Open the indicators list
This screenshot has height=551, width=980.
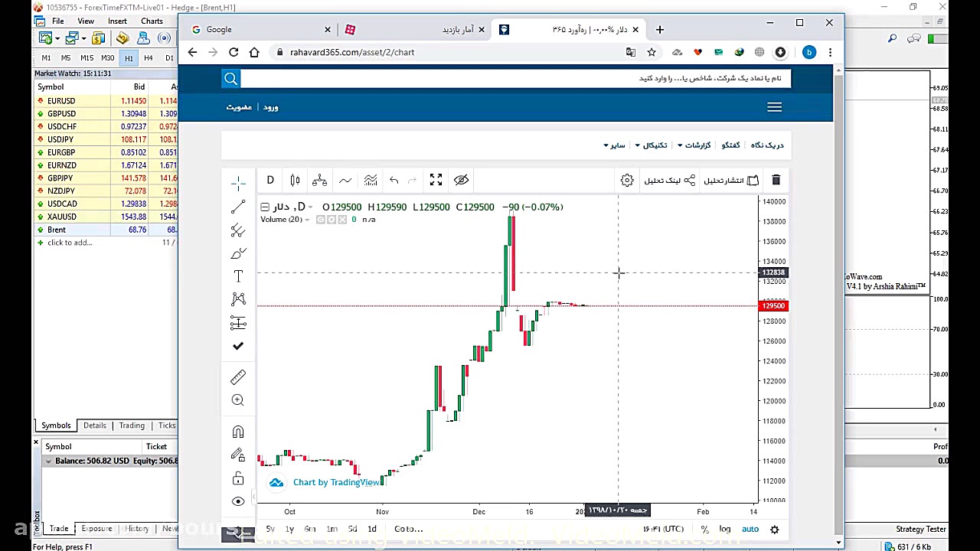click(345, 180)
